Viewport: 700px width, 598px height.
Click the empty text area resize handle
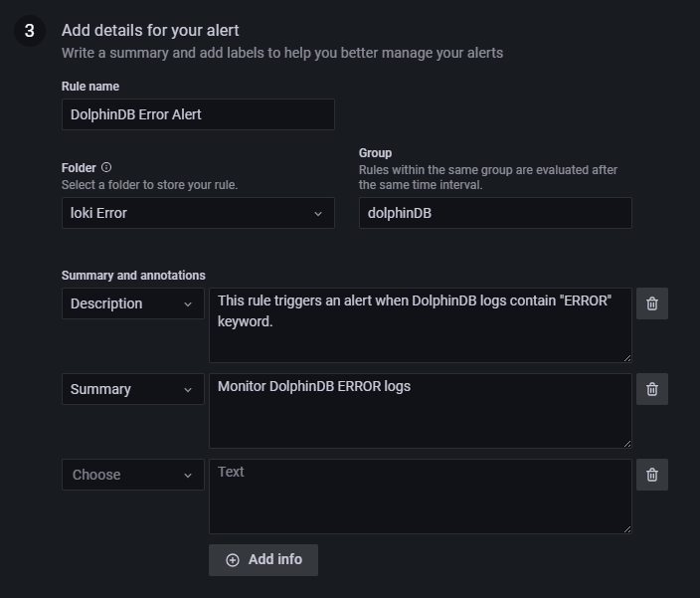pos(626,529)
